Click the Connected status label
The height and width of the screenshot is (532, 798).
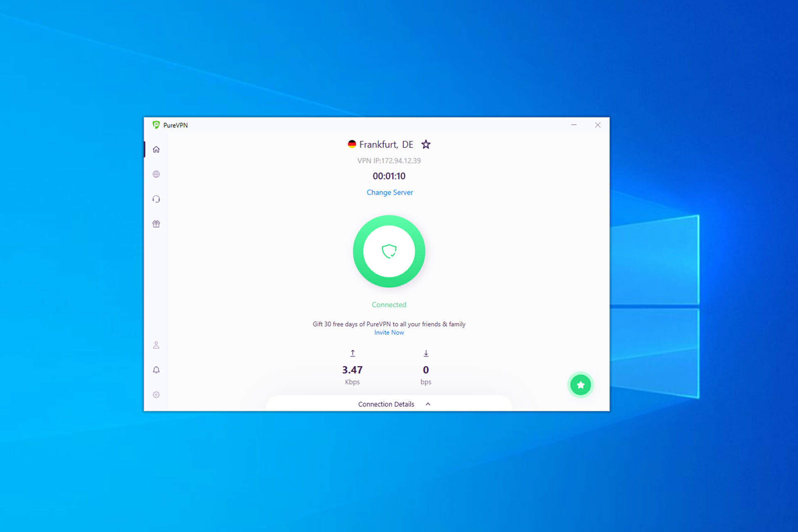389,305
